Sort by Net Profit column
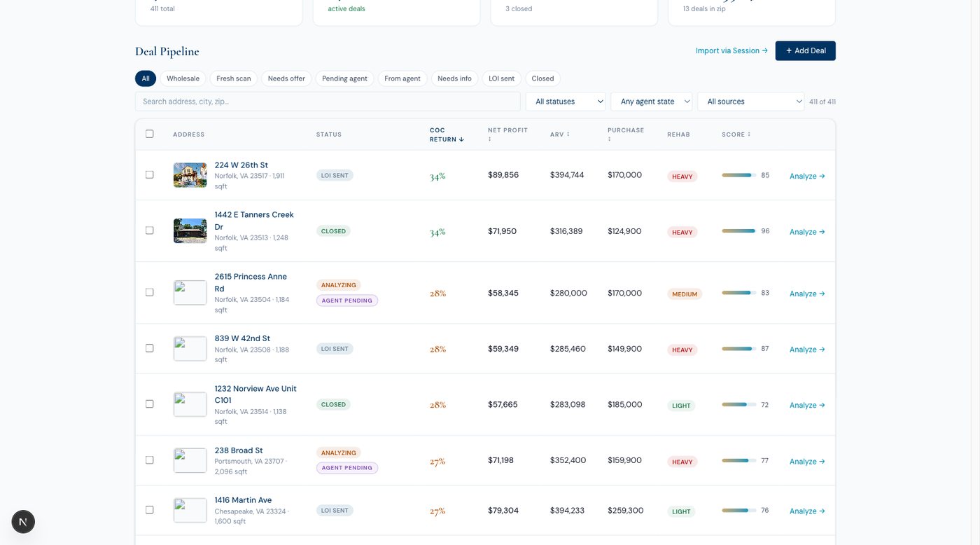This screenshot has height=545, width=980. (x=507, y=134)
